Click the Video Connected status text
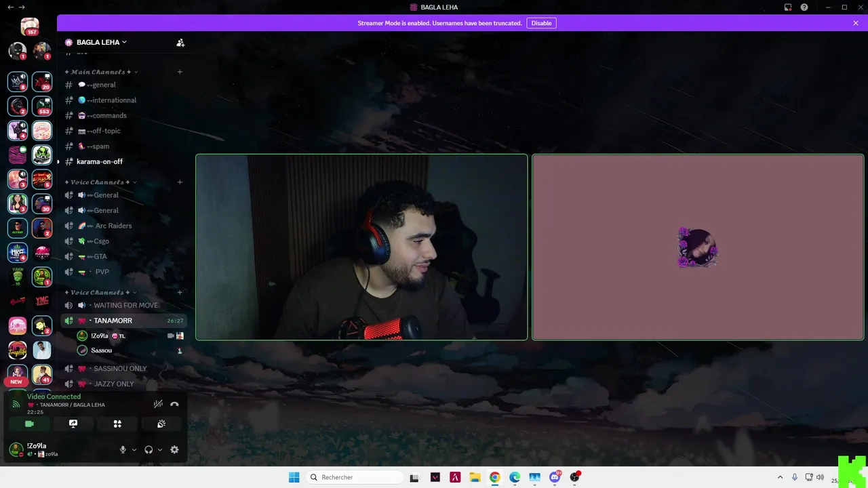Screen dimensions: 868x488 click(54, 396)
